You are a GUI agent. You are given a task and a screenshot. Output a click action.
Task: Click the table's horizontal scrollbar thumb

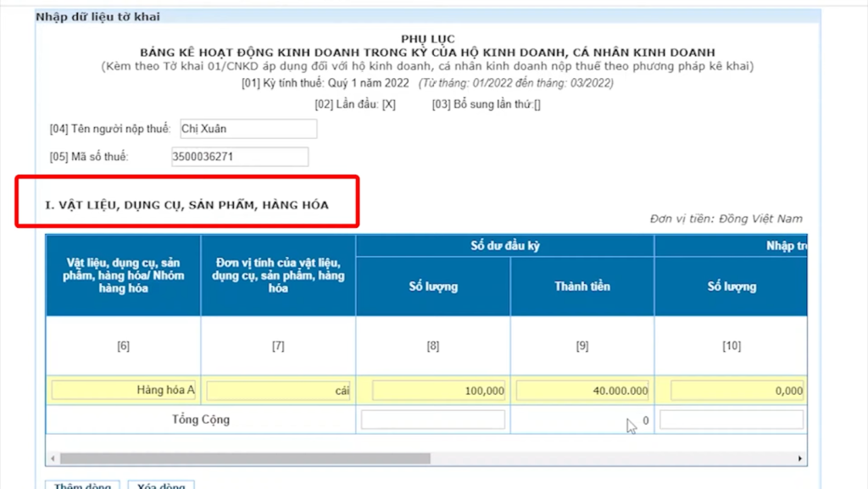coord(245,458)
